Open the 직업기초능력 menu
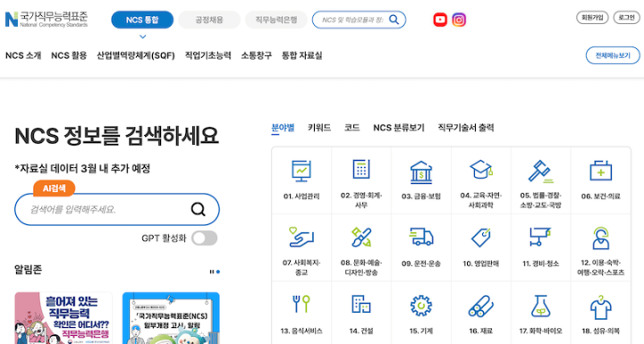The width and height of the screenshot is (644, 344). [208, 55]
